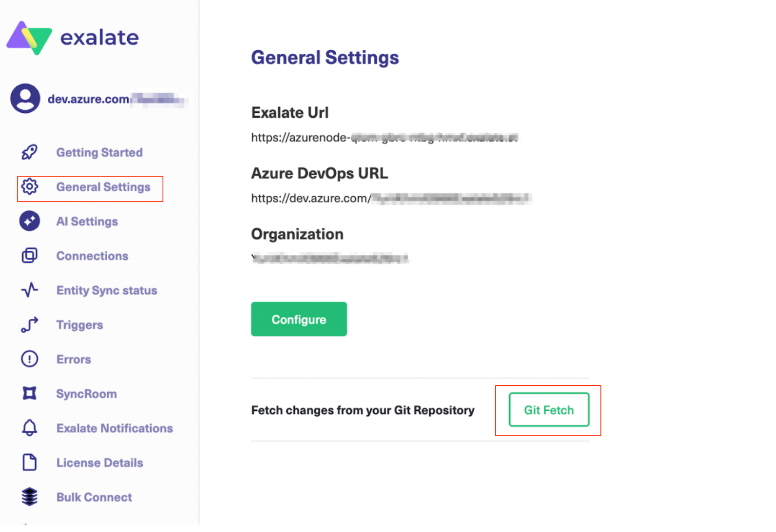Screen dimensions: 776x532
Task: Click the Git Fetch button
Action: tap(549, 410)
